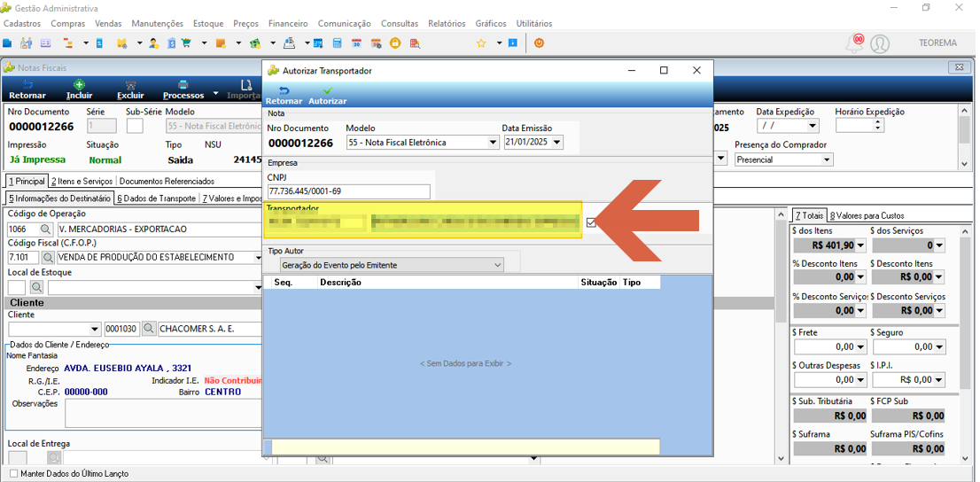
Task: Click the Sub-Série input box
Action: pyautogui.click(x=135, y=126)
